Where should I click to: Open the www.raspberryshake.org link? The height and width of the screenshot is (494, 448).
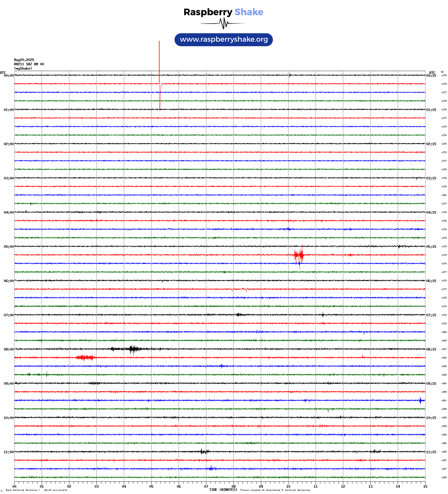[x=224, y=40]
